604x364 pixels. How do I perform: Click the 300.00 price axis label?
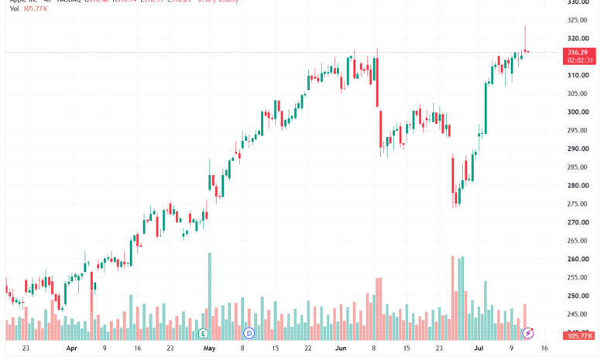(578, 112)
